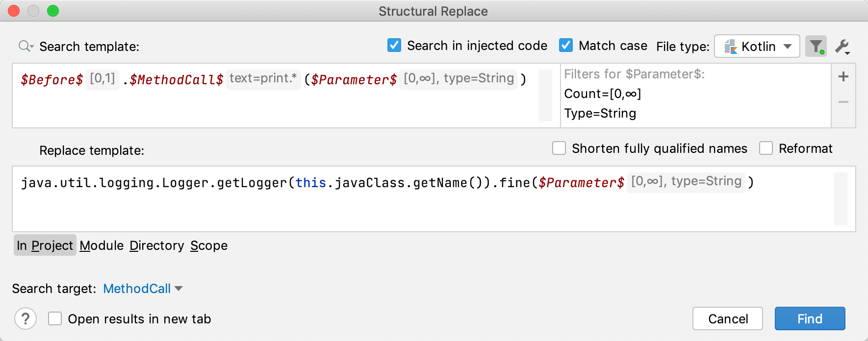Select $Parameter$ variable in the replace template
Viewport: 868px width, 341px height.
coord(582,182)
